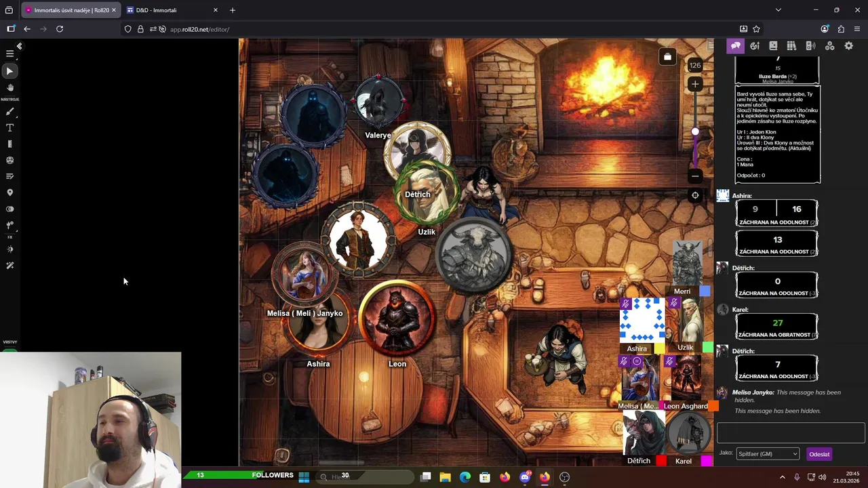Select the map pin tool

click(x=9, y=192)
